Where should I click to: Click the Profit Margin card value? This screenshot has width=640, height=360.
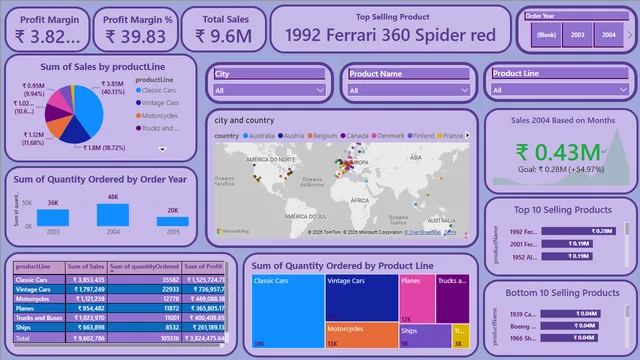47,37
